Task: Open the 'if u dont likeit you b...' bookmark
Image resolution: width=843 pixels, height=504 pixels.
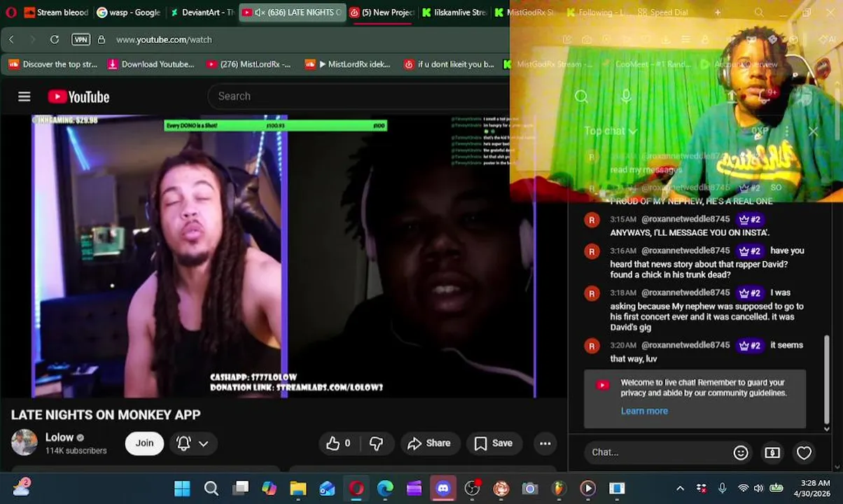Action: click(449, 64)
